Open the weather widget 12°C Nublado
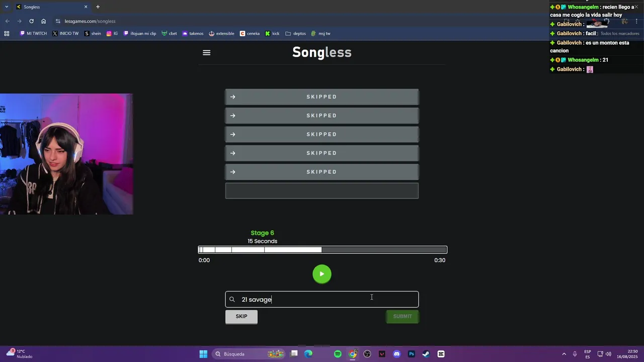 (x=20, y=354)
